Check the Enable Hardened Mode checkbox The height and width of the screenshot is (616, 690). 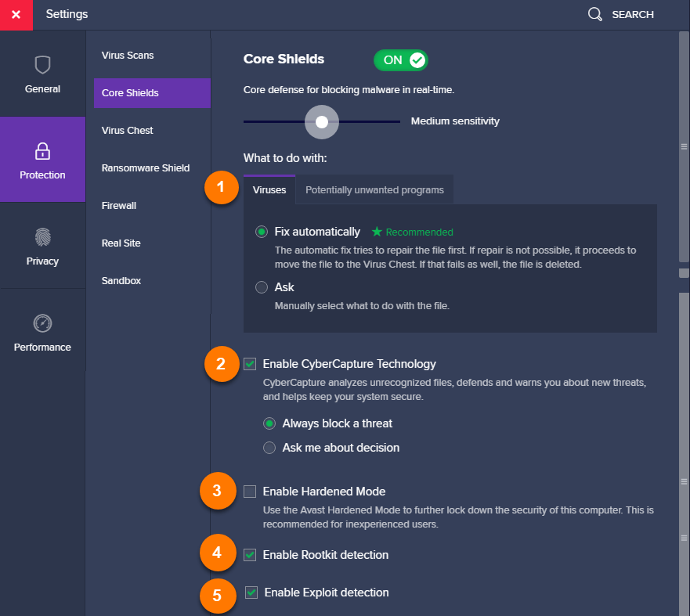[250, 492]
